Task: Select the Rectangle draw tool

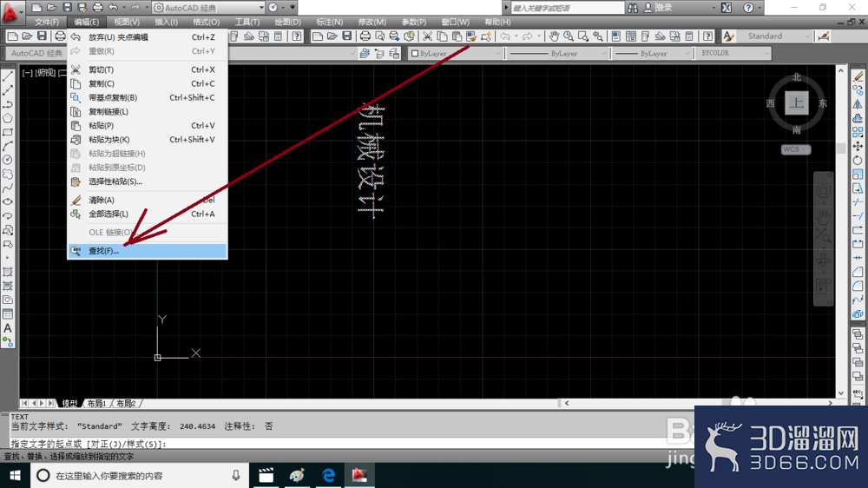Action: [x=8, y=132]
